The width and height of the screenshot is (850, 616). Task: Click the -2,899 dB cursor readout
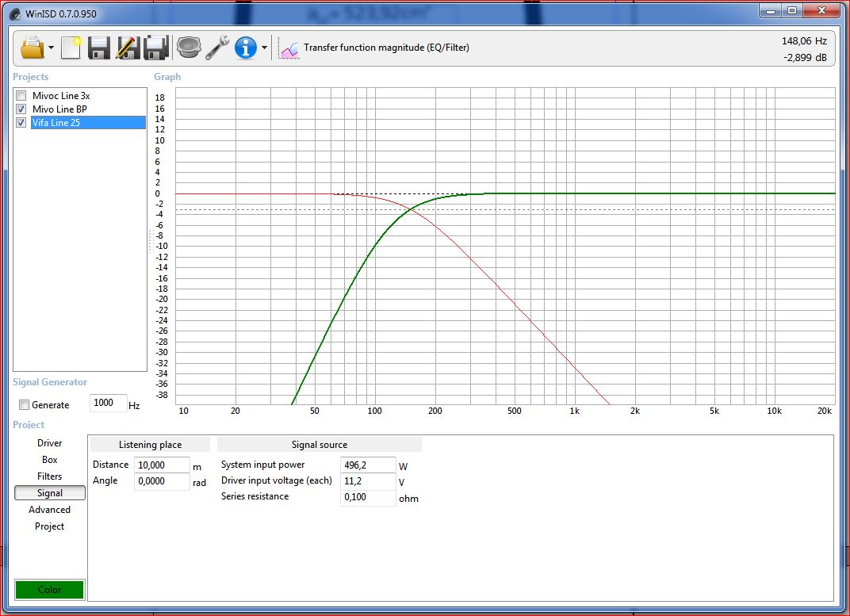tap(805, 57)
